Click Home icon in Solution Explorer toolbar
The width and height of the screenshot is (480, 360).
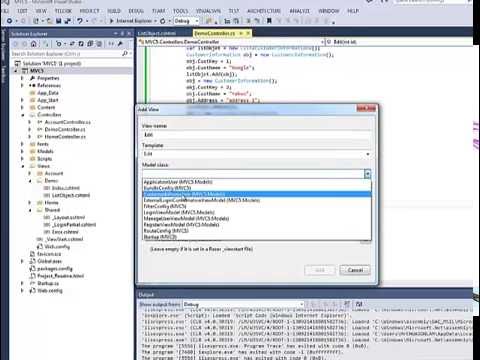pos(34,44)
